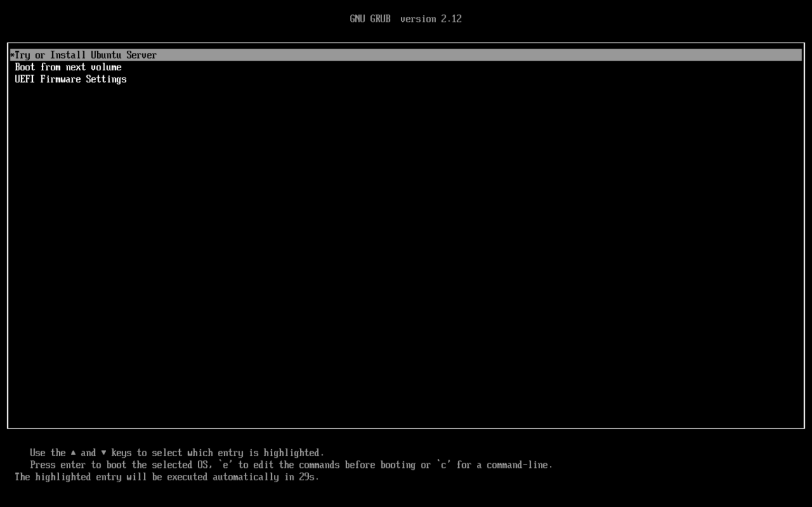Click the word UEFI in the settings entry
812x507 pixels.
point(23,79)
